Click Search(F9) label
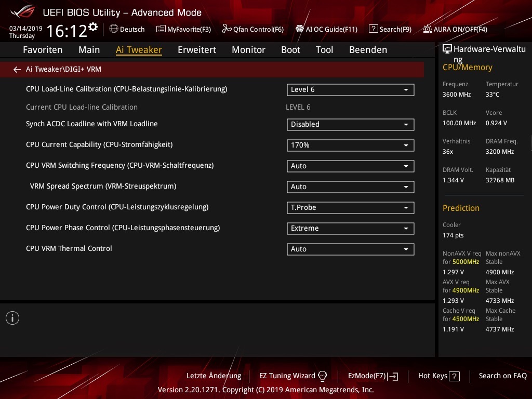Image resolution: width=532 pixels, height=399 pixels. click(x=395, y=30)
